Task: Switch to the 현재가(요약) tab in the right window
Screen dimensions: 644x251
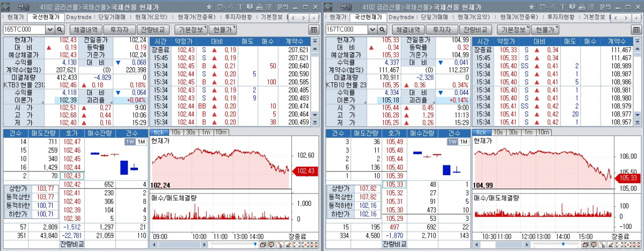Action: point(473,17)
